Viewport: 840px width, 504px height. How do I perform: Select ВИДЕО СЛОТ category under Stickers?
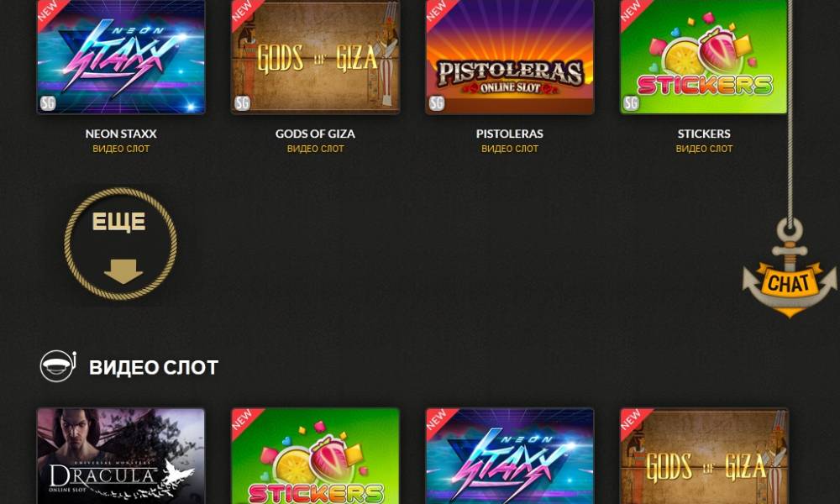pyautogui.click(x=704, y=149)
